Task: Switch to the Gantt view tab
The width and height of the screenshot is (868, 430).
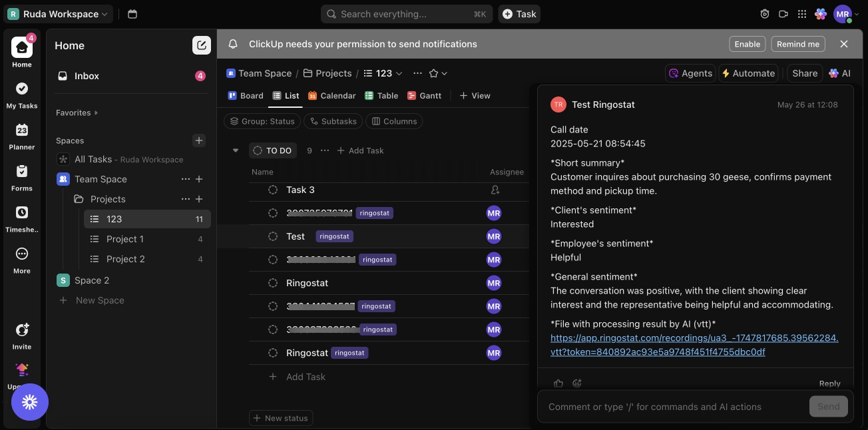Action: click(424, 96)
